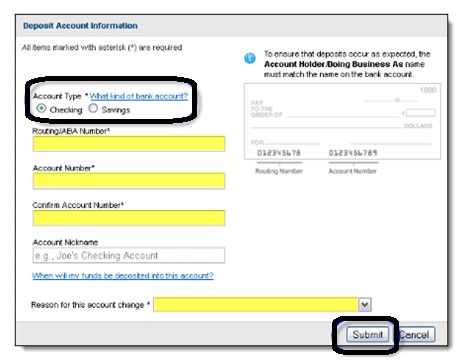
Task: Open 'What kind of bank account?' link
Action: [x=139, y=96]
